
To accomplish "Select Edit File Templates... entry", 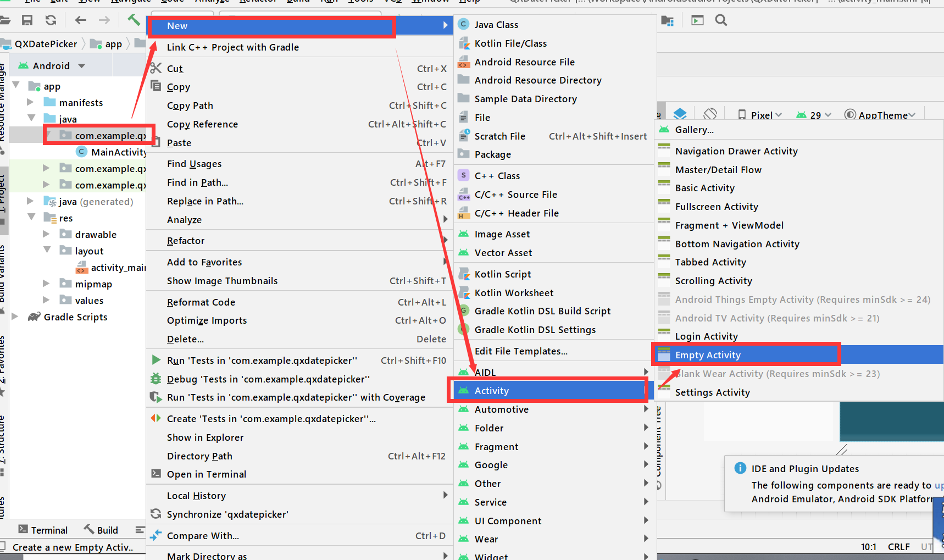I will pos(555,351).
